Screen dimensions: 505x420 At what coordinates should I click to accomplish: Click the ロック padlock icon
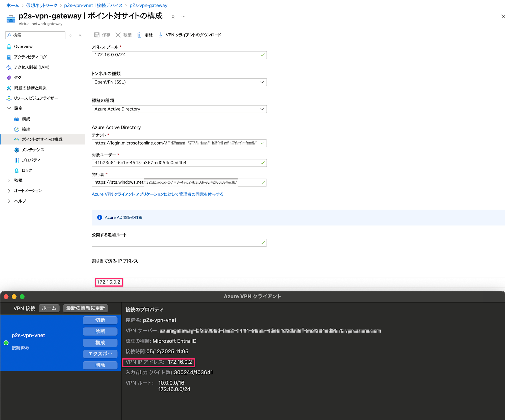(x=17, y=171)
